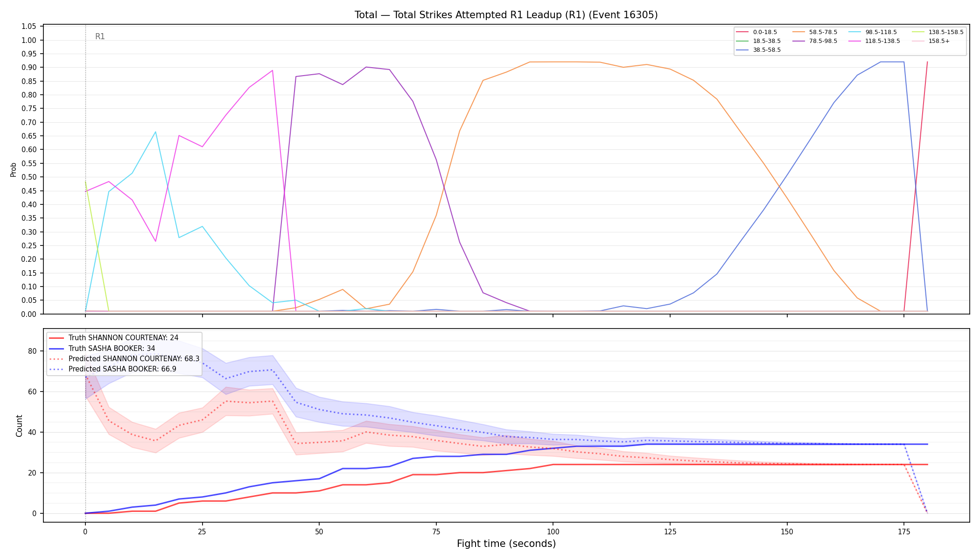Select the 'Prob' y-axis label

tap(14, 169)
